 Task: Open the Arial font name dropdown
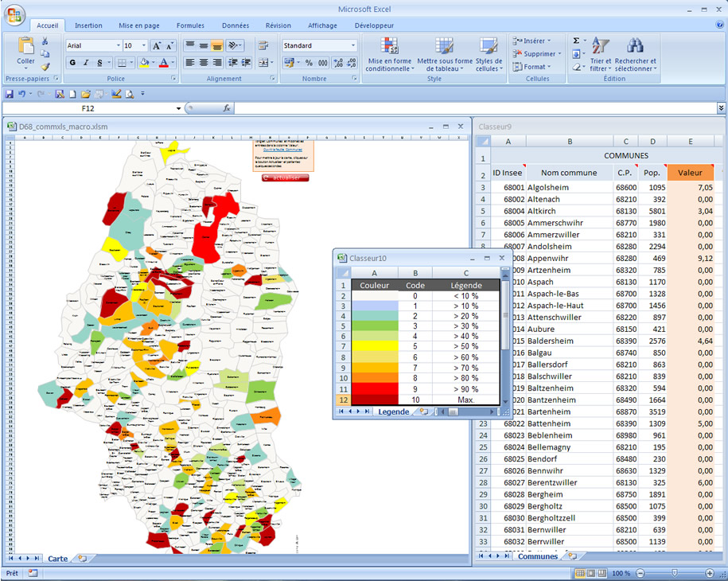119,45
